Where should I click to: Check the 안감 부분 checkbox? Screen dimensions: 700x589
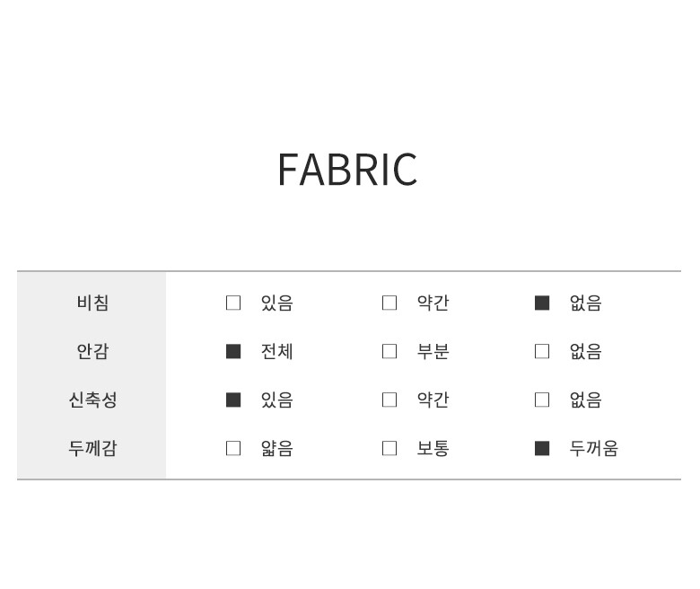tap(389, 351)
